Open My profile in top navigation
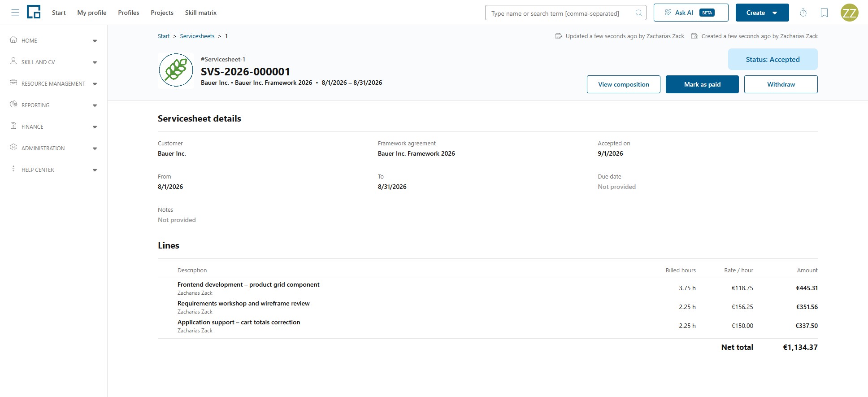The width and height of the screenshot is (868, 397). pos(92,13)
